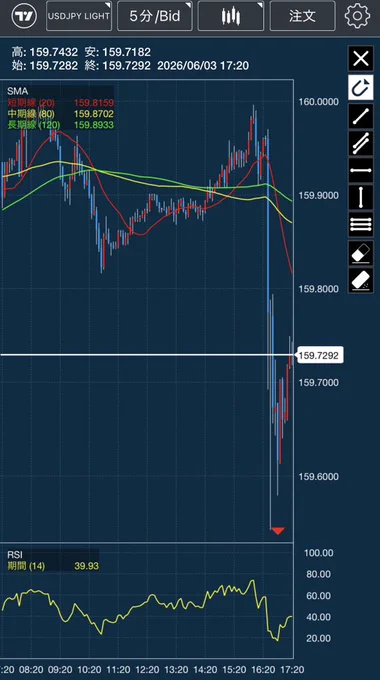This screenshot has height=680, width=380.
Task: Open the USDJPY LIGHT symbol selector
Action: coord(79,16)
